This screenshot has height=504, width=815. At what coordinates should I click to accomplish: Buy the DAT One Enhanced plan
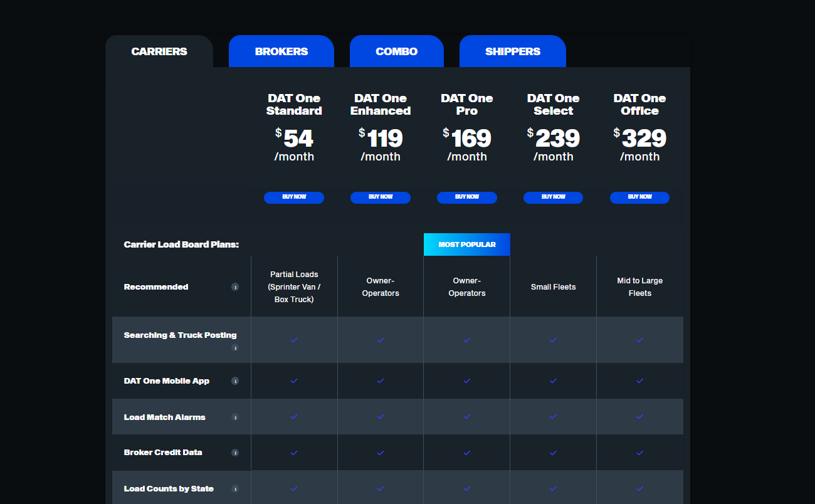(381, 197)
